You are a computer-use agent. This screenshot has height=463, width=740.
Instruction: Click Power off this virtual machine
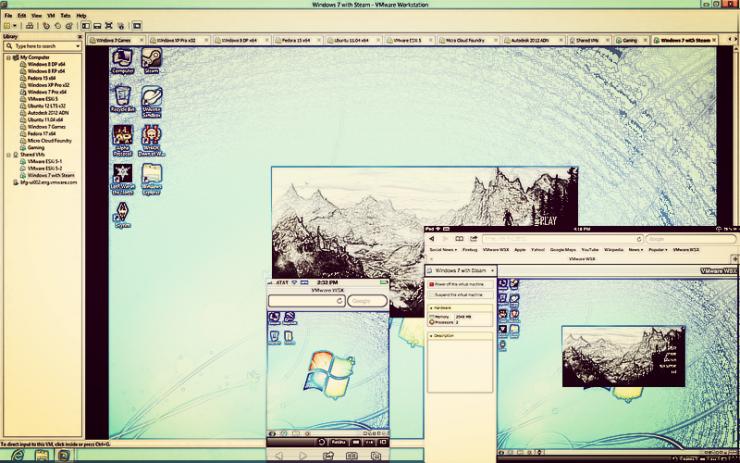(x=460, y=284)
